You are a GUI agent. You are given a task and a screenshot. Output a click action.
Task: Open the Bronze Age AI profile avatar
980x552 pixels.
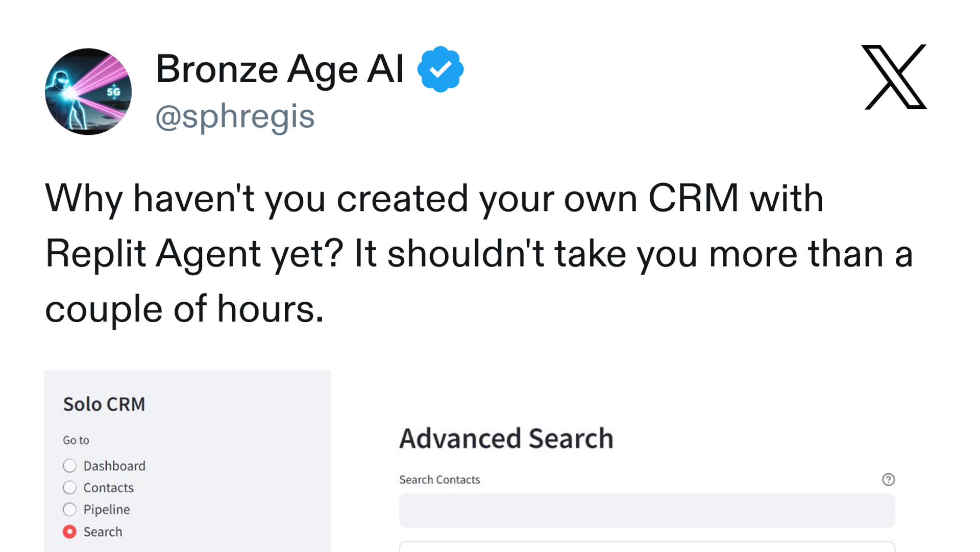[88, 92]
